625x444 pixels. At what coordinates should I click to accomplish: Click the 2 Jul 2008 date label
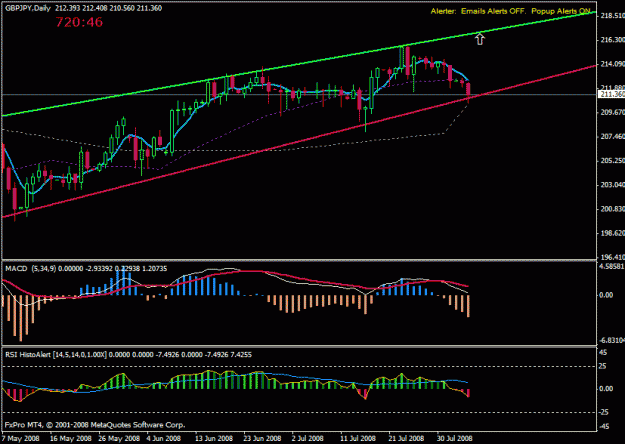point(307,438)
